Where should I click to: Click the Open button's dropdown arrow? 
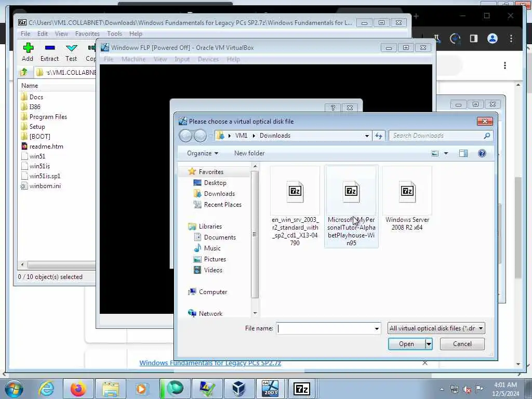(x=429, y=344)
